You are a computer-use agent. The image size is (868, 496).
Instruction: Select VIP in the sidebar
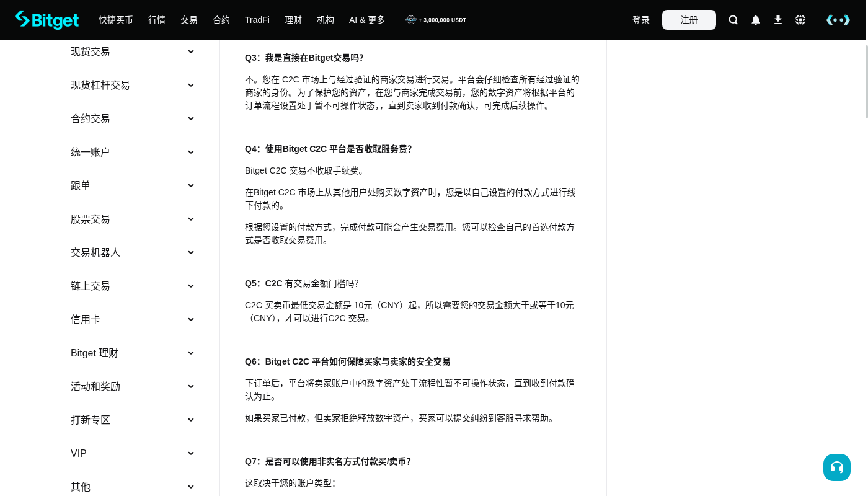[79, 453]
